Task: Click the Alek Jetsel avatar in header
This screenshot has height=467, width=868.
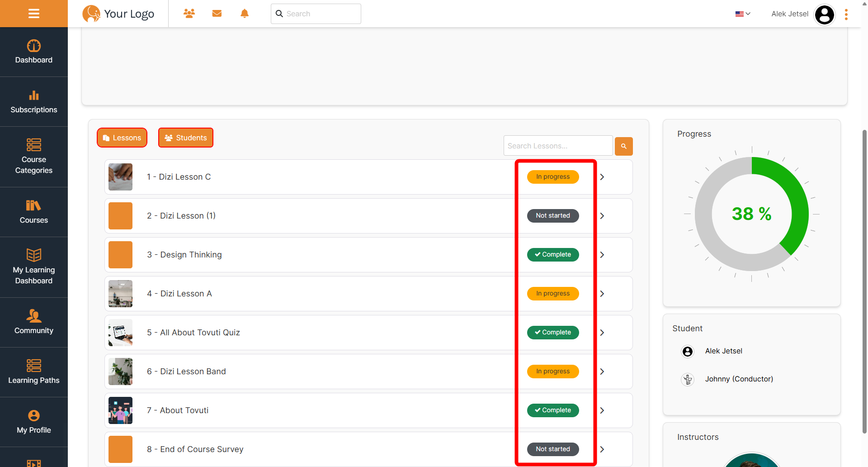Action: pyautogui.click(x=825, y=15)
